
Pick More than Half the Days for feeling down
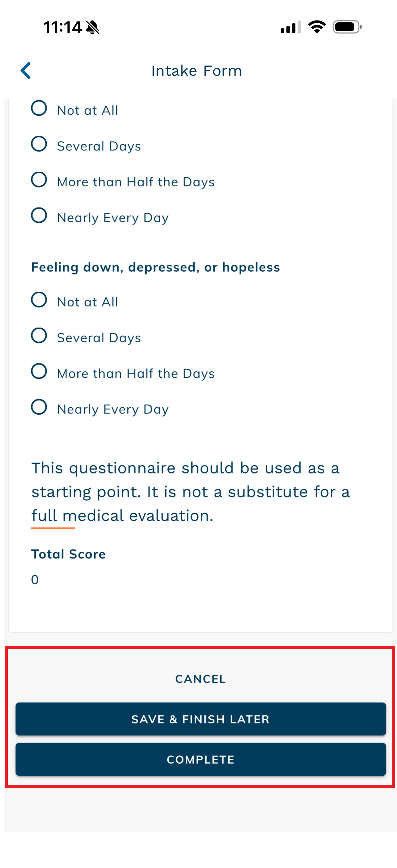click(x=39, y=371)
